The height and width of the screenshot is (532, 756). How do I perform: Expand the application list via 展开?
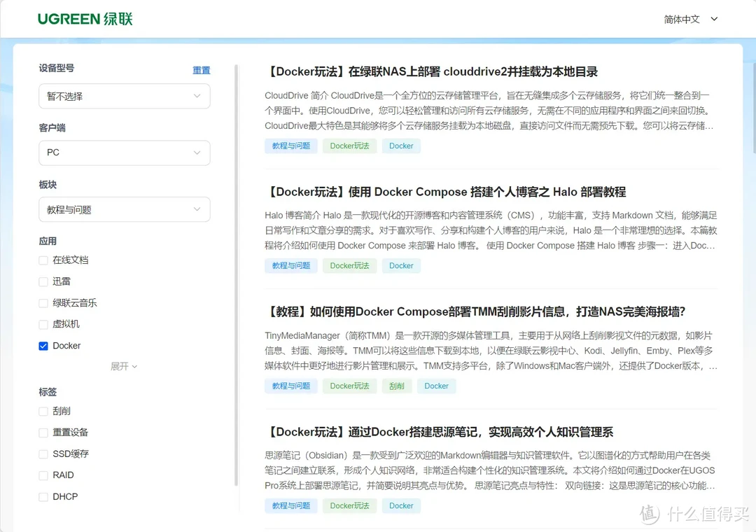(124, 366)
